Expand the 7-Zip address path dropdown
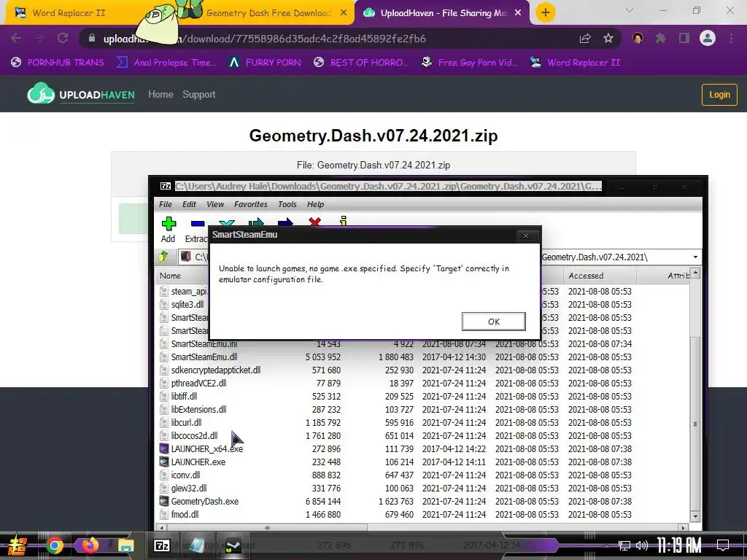This screenshot has height=560, width=747. tap(695, 257)
